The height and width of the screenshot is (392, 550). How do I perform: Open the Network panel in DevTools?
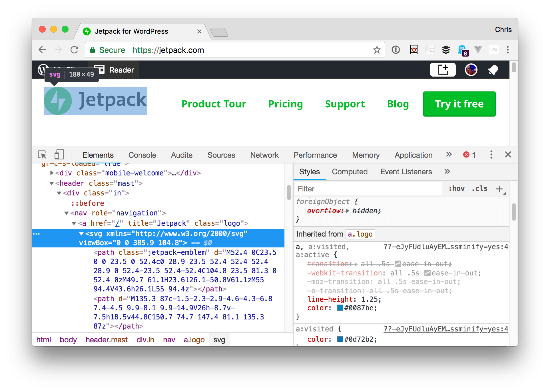coord(264,155)
